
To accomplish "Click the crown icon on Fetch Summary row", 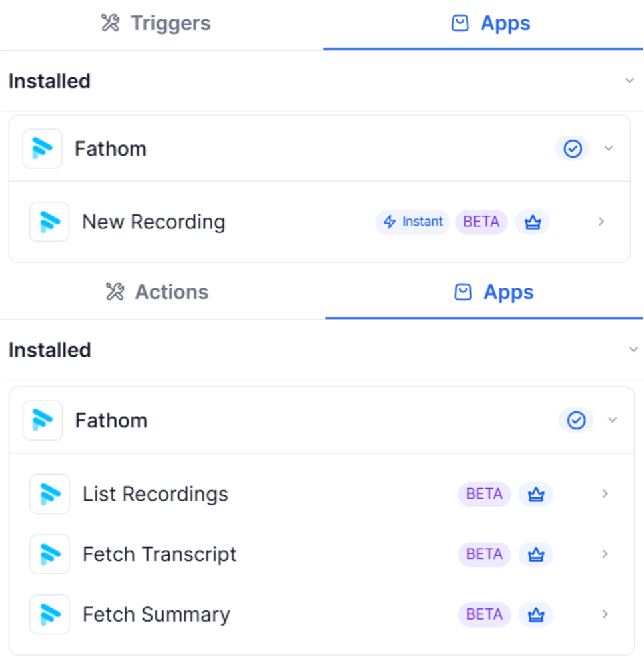I will tap(535, 615).
